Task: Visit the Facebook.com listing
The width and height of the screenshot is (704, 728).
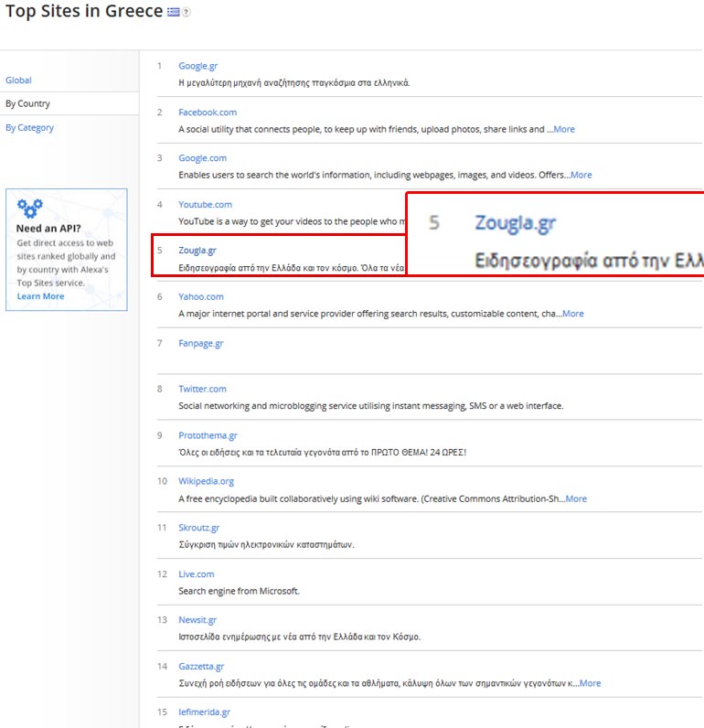Action: click(208, 112)
